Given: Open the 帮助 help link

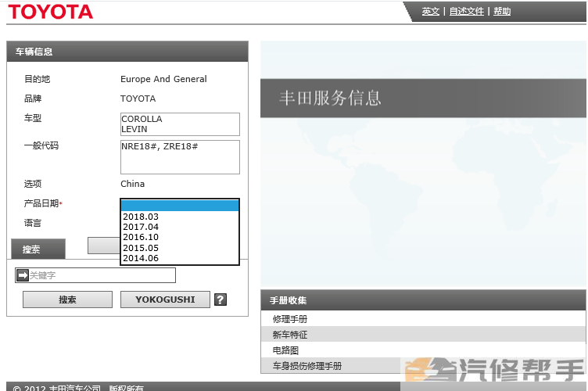Looking at the screenshot, I should (x=502, y=11).
